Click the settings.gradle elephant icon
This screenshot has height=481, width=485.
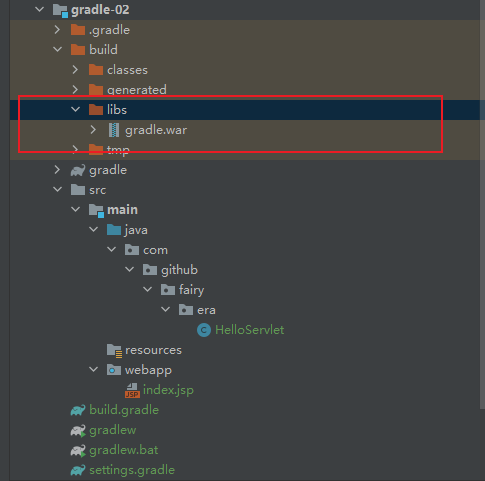(x=78, y=470)
